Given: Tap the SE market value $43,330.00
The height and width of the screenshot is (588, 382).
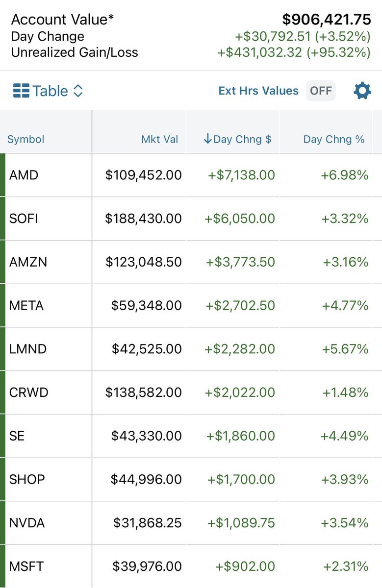Looking at the screenshot, I should pos(147,436).
